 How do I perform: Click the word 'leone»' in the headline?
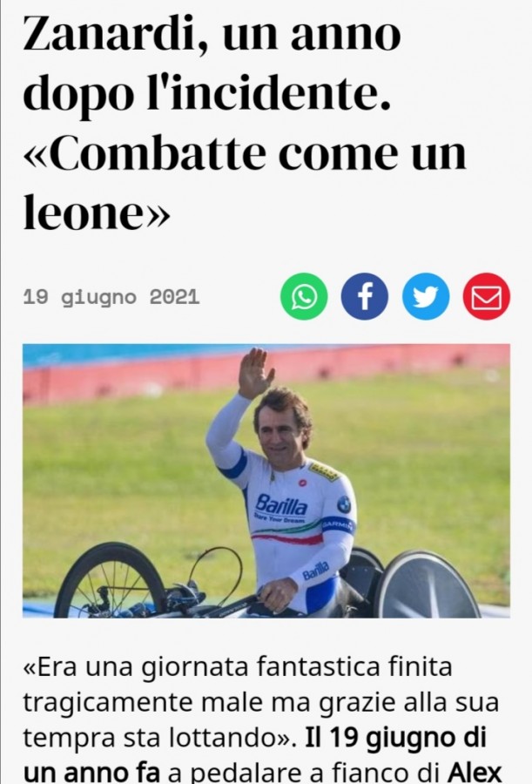point(97,213)
